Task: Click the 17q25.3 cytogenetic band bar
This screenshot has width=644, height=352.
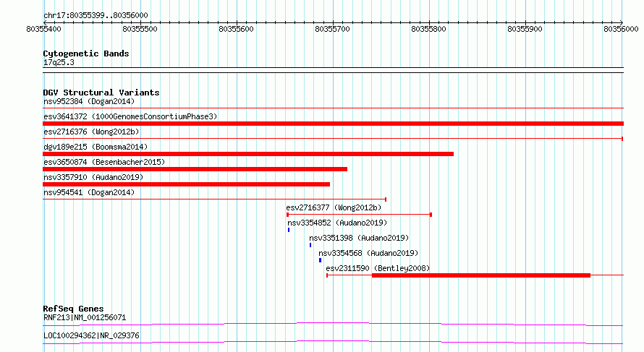Action: tap(333, 70)
